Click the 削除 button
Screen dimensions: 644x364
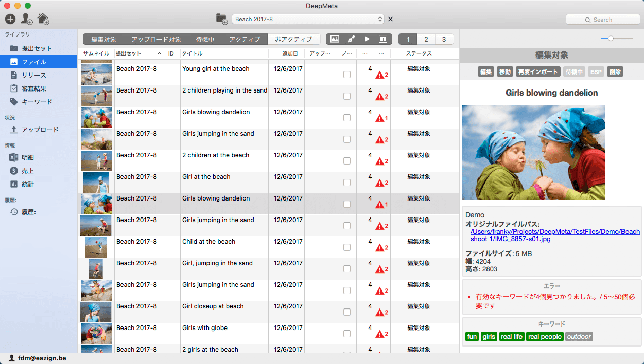(x=615, y=71)
